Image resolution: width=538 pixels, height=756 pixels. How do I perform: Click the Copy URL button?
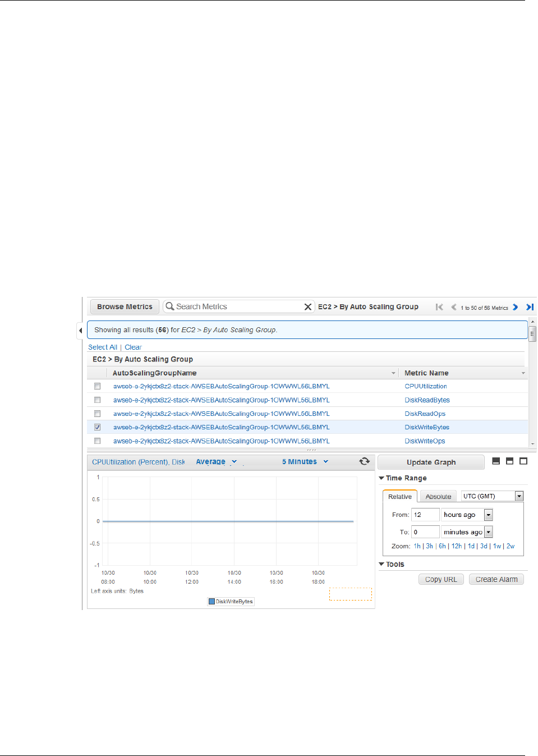pyautogui.click(x=441, y=579)
